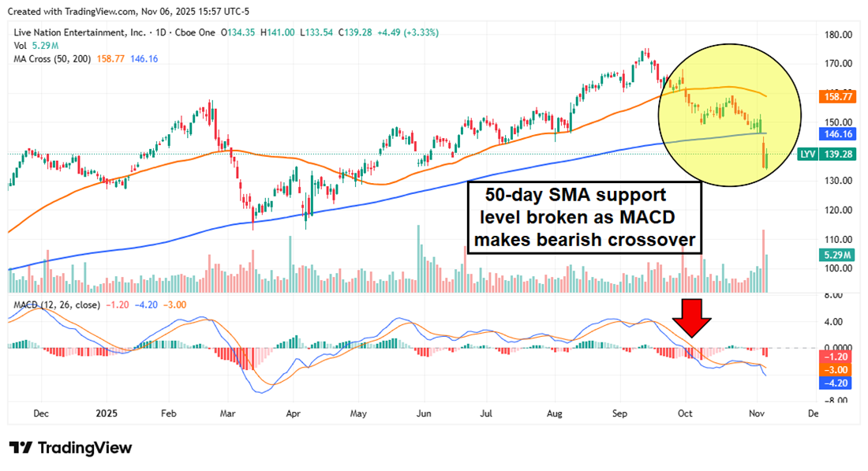Click the orange -3.00 signal value label

(833, 369)
